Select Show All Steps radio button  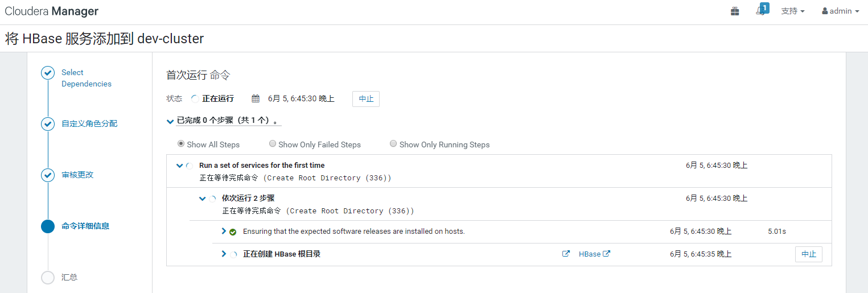pos(182,144)
